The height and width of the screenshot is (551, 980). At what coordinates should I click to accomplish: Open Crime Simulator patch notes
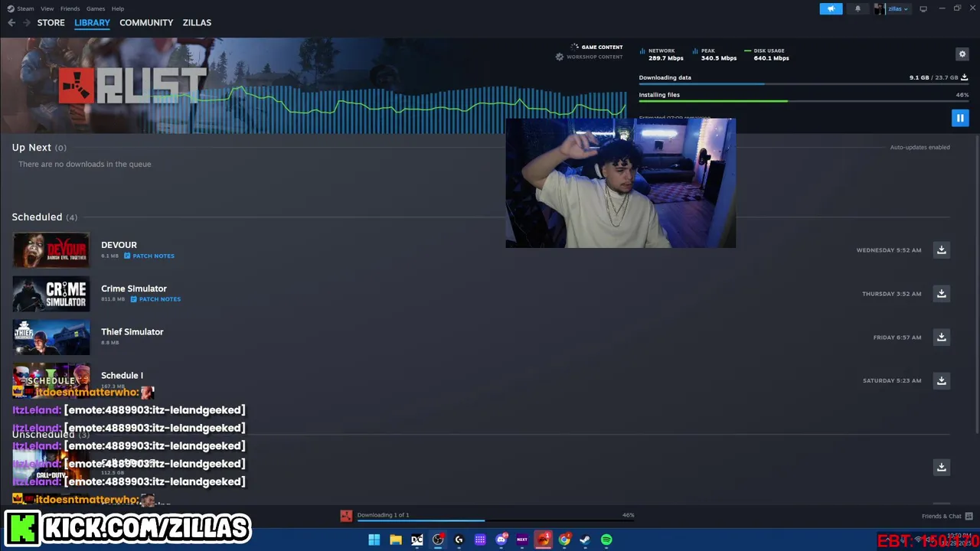coord(155,299)
